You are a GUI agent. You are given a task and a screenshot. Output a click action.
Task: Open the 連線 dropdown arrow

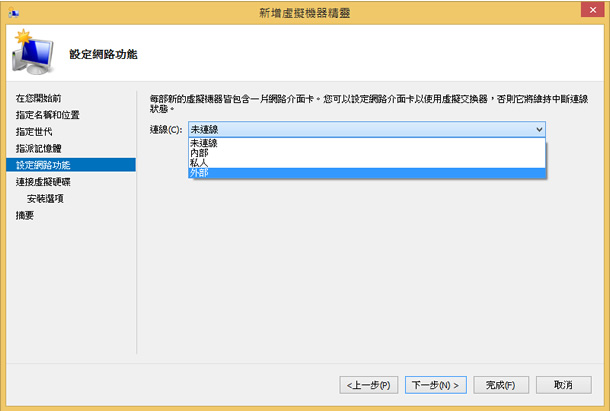[x=539, y=129]
